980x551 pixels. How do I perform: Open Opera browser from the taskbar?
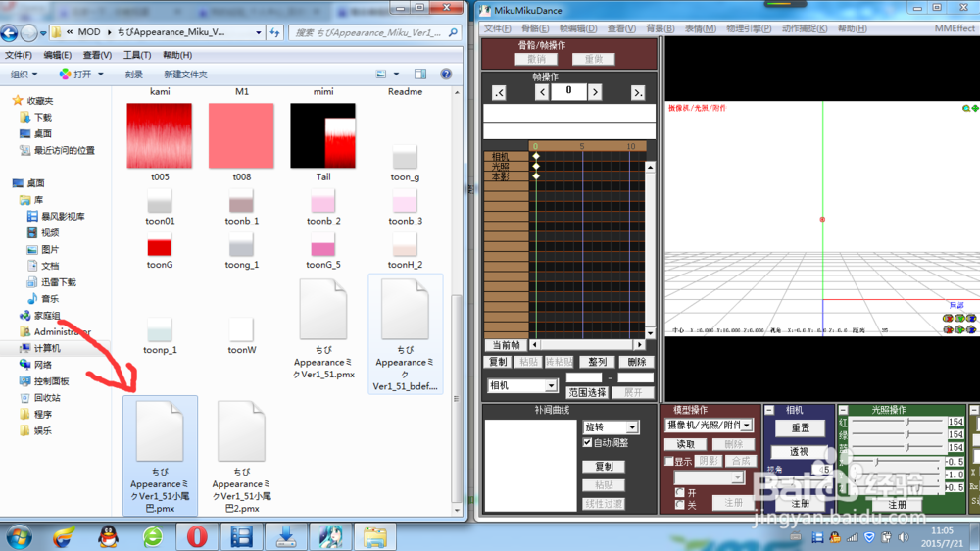click(x=197, y=536)
